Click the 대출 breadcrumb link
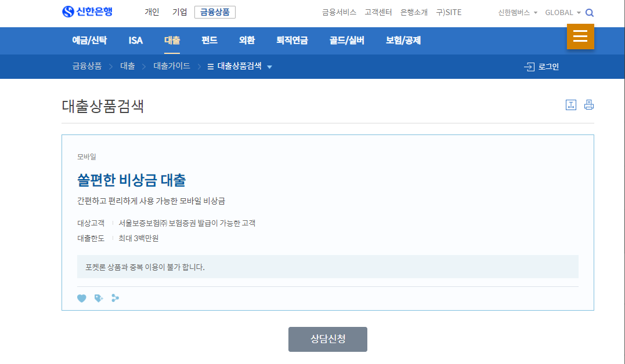625x364 pixels. [127, 66]
